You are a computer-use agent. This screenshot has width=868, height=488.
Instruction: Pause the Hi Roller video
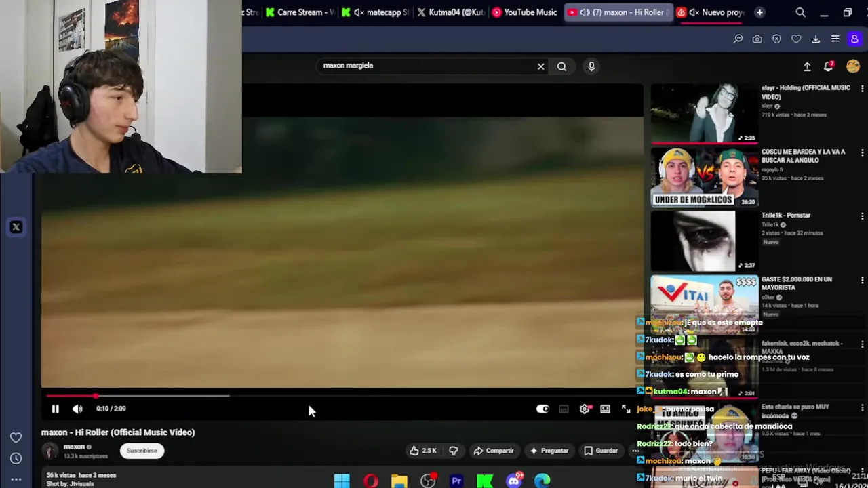(55, 409)
